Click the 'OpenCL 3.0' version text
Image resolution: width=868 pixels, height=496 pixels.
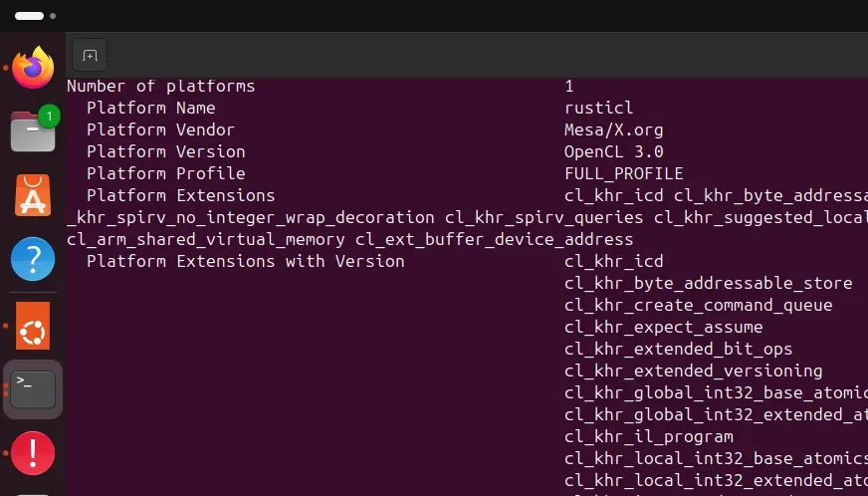pos(613,151)
